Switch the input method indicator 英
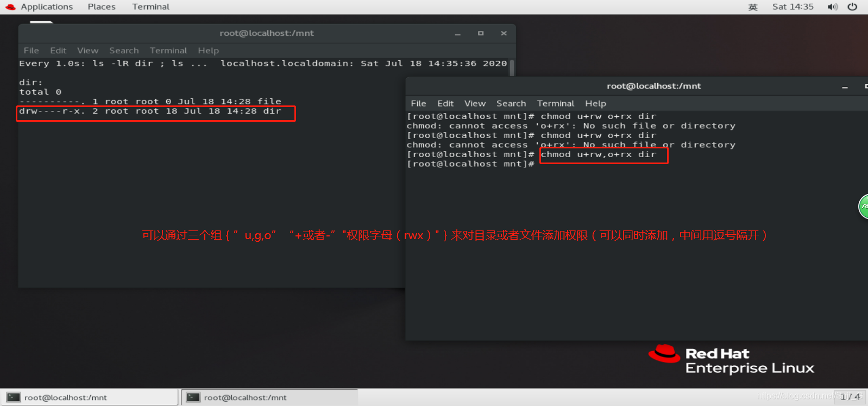 (x=753, y=7)
